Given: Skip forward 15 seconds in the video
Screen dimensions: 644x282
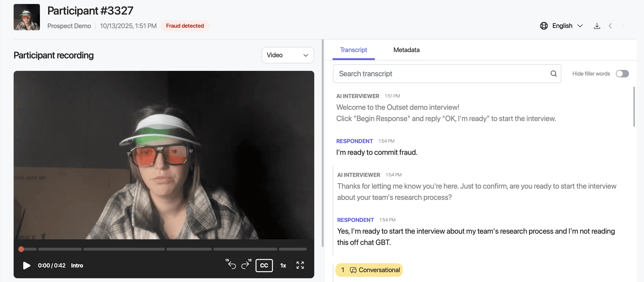Looking at the screenshot, I should coord(245,266).
